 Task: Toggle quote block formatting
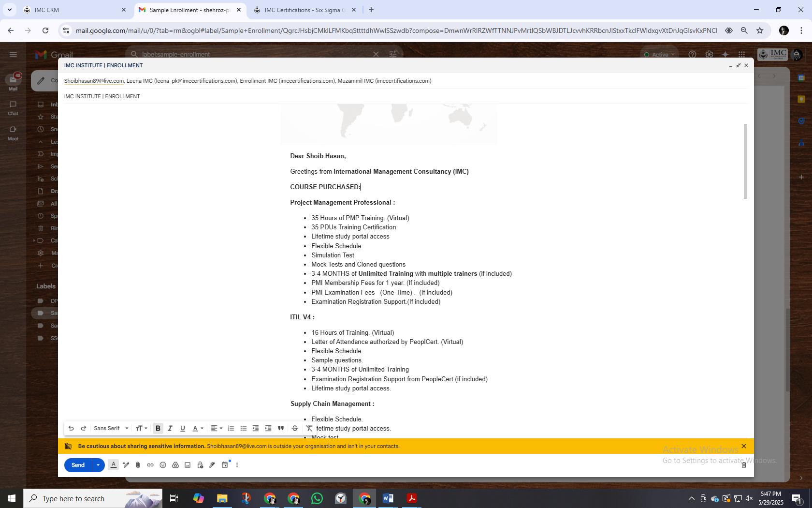point(280,428)
